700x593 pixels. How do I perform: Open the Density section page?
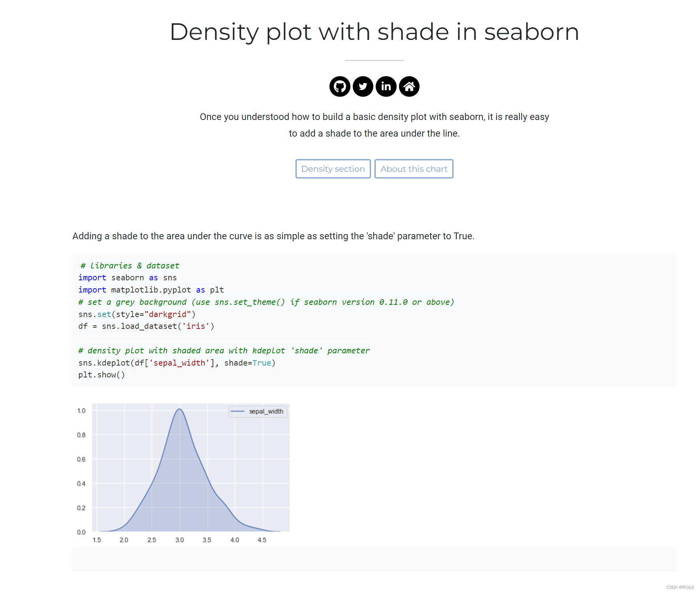pyautogui.click(x=333, y=169)
